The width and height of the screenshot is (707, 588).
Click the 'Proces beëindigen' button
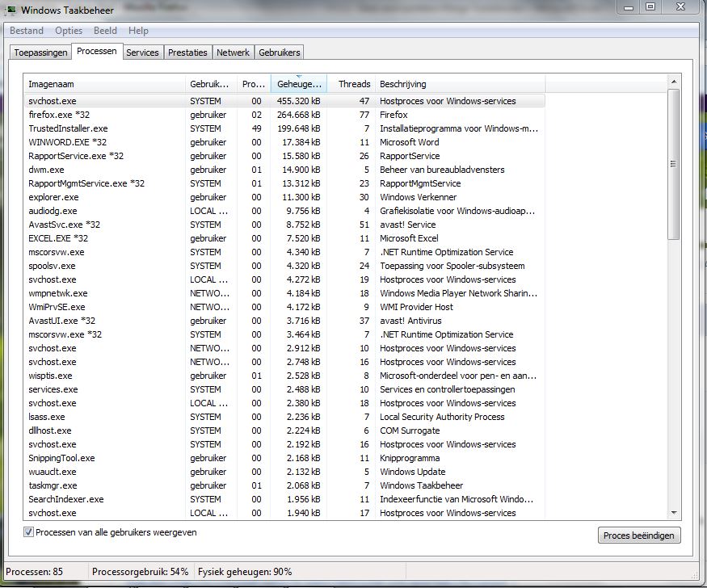tap(639, 535)
